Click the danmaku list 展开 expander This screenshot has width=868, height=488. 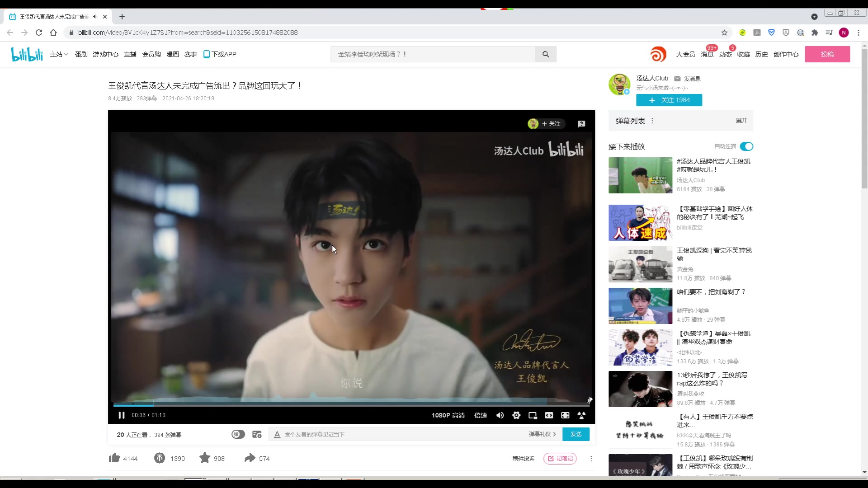tap(741, 120)
